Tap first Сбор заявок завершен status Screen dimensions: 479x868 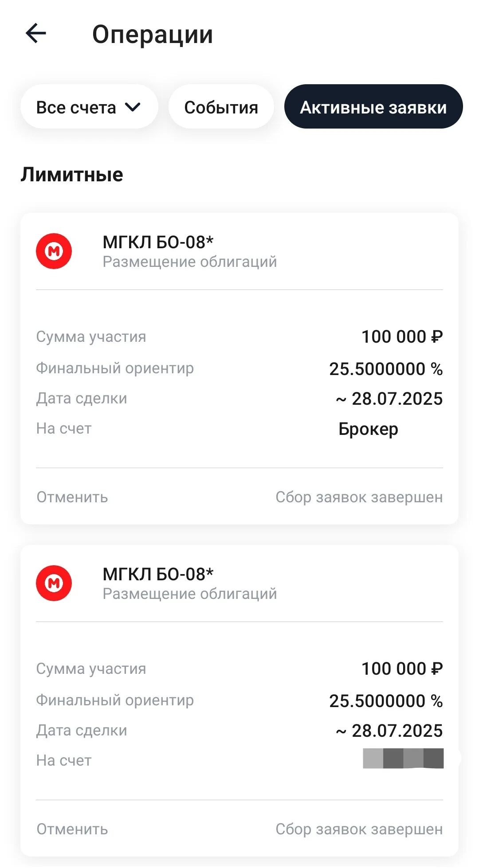(x=359, y=497)
